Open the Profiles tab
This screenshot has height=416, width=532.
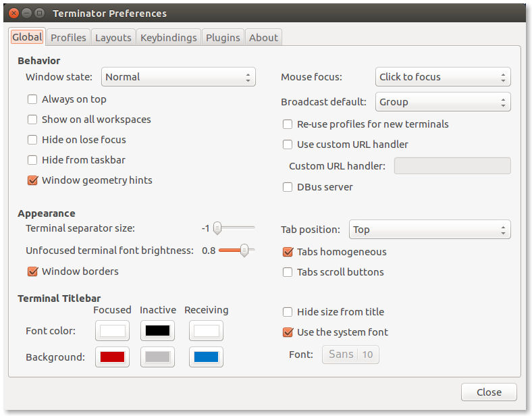click(68, 37)
